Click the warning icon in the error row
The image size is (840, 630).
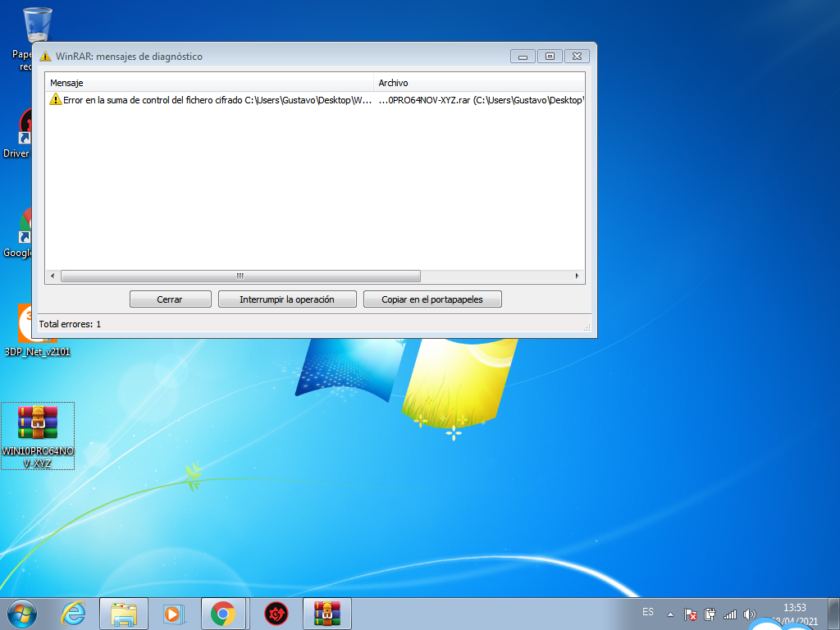point(55,99)
